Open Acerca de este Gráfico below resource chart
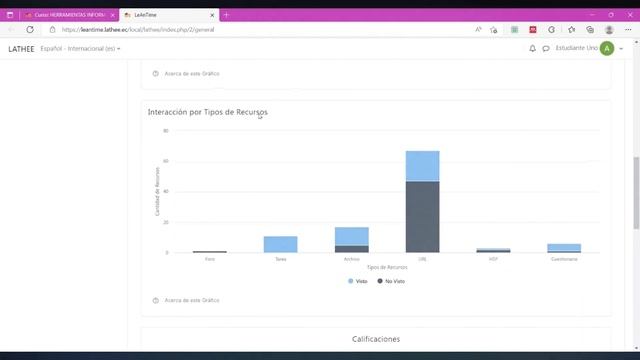This screenshot has height=360, width=640. [192, 300]
